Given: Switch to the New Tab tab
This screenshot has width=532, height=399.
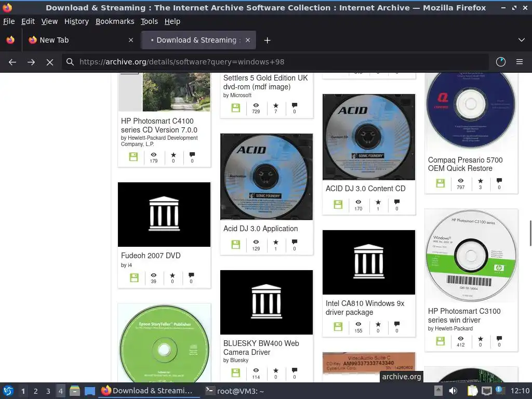Looking at the screenshot, I should tap(81, 40).
